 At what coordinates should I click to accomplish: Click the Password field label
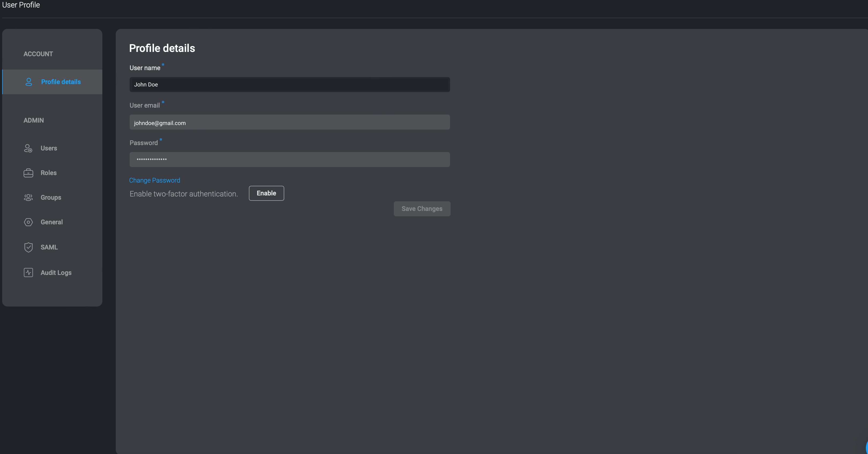144,143
